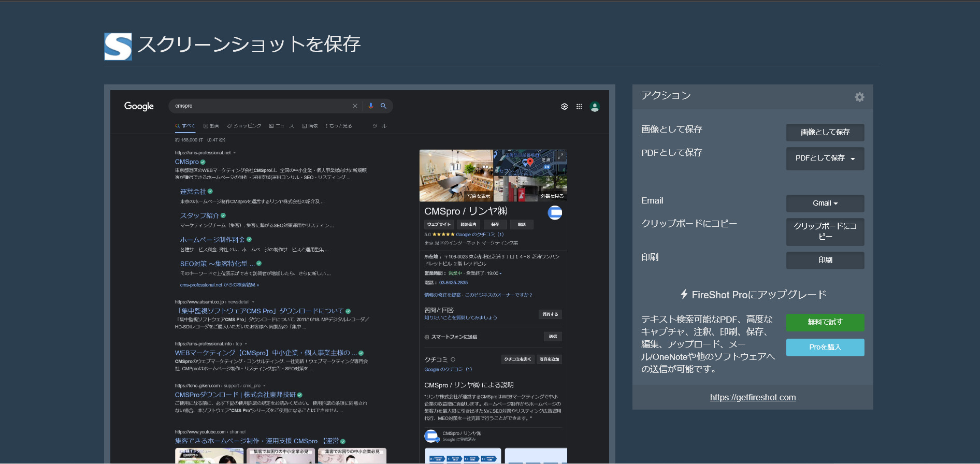Click the FireShot S logo
Viewport: 980px width, 464px height.
[118, 47]
